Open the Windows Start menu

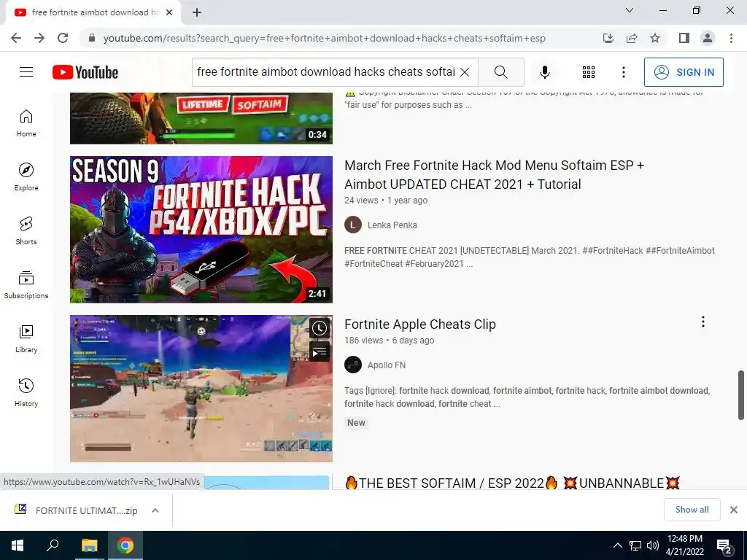pos(18,545)
